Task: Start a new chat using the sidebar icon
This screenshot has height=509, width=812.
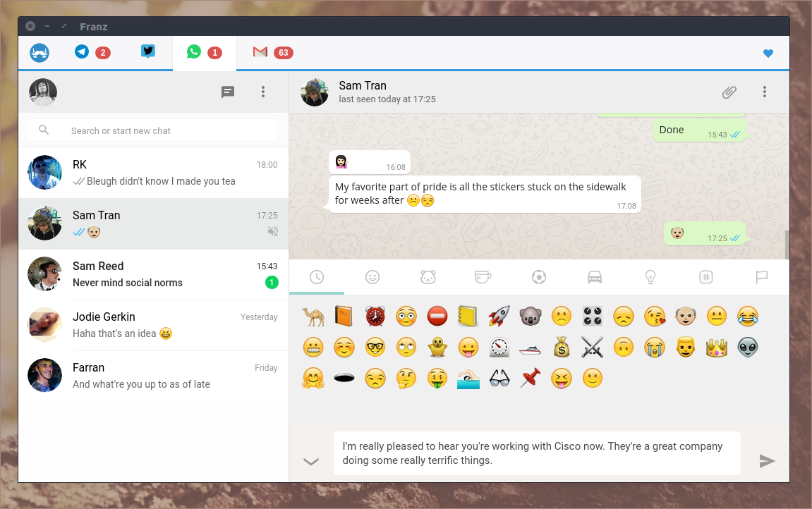Action: [228, 92]
